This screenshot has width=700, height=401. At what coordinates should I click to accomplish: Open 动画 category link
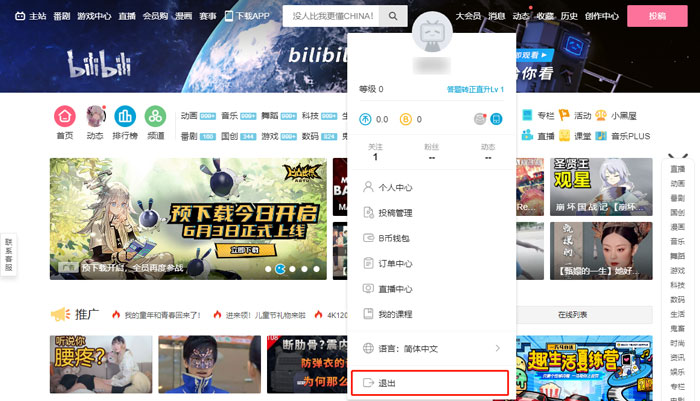189,116
